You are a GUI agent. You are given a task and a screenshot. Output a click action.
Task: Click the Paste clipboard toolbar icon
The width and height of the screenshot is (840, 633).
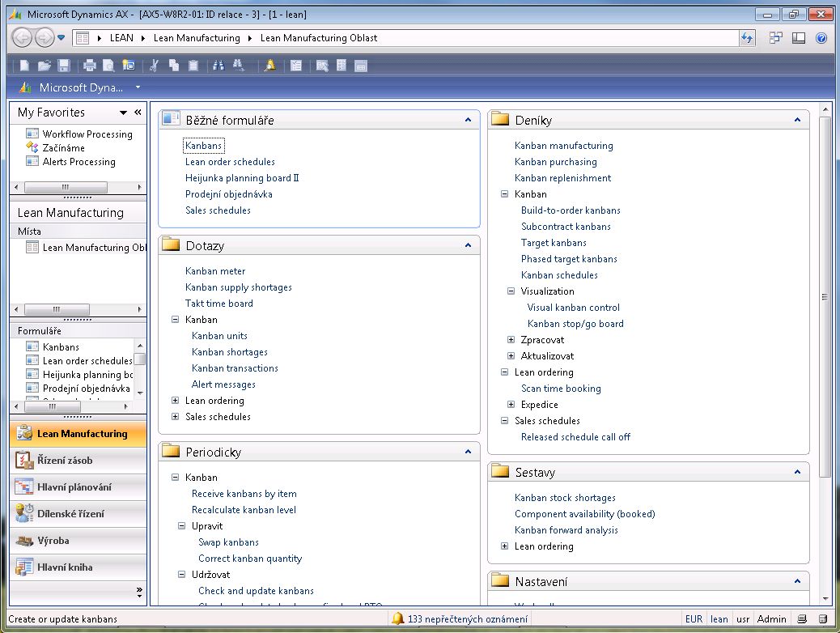tap(193, 66)
